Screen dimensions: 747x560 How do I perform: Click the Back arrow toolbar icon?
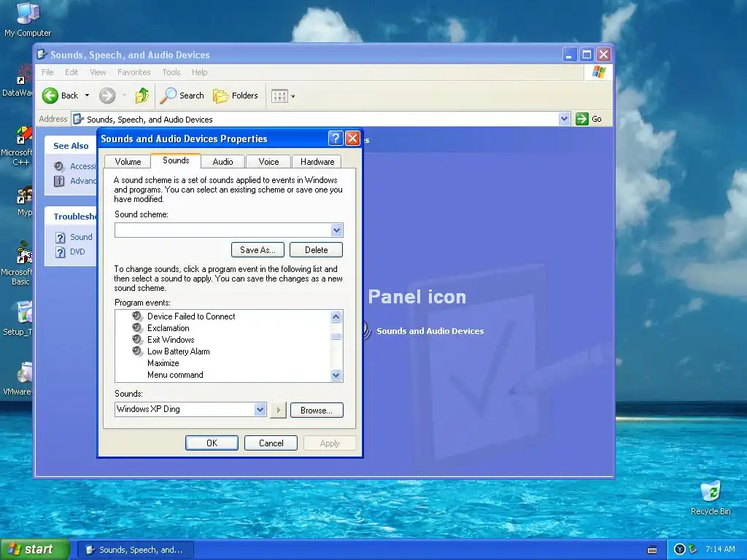tap(50, 96)
